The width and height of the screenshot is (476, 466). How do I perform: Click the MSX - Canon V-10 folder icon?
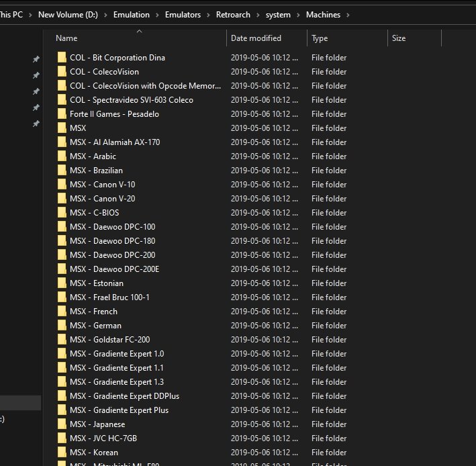point(62,184)
